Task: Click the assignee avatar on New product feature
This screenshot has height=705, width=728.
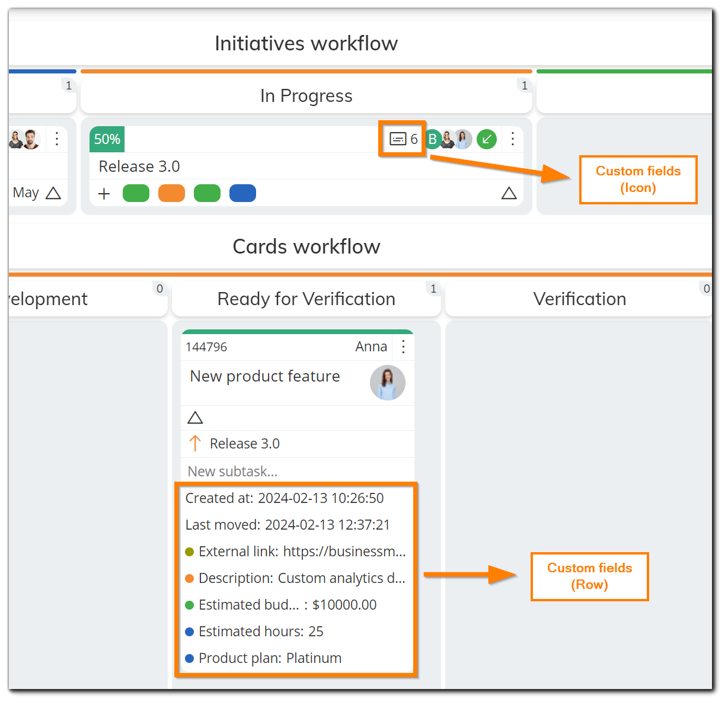Action: (x=387, y=383)
